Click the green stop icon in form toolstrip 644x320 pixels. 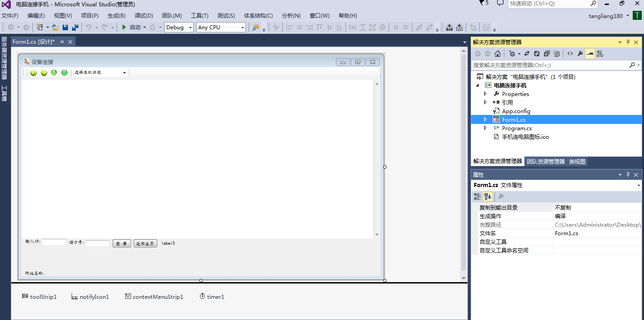click(x=64, y=73)
